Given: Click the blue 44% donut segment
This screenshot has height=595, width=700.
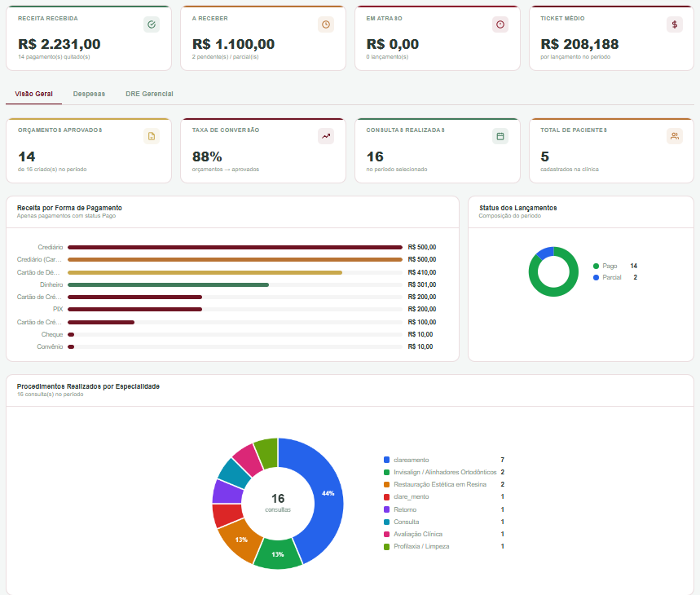Looking at the screenshot, I should coord(328,493).
